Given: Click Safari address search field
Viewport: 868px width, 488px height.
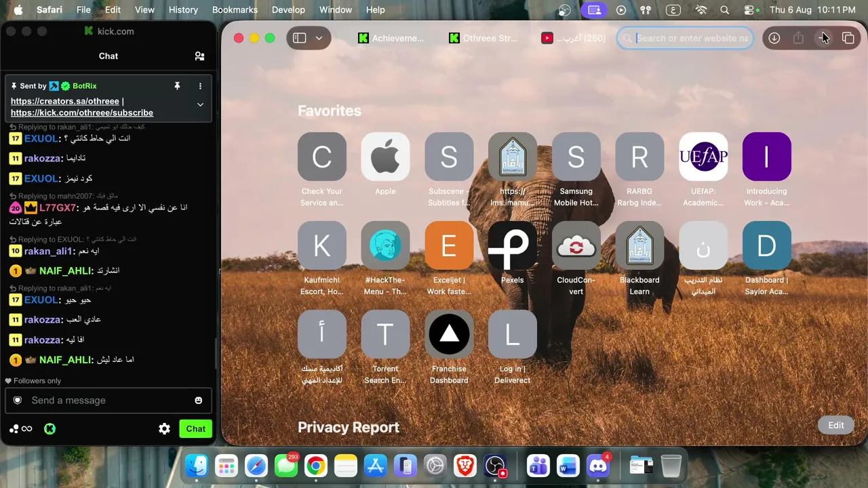Looking at the screenshot, I should tap(685, 38).
